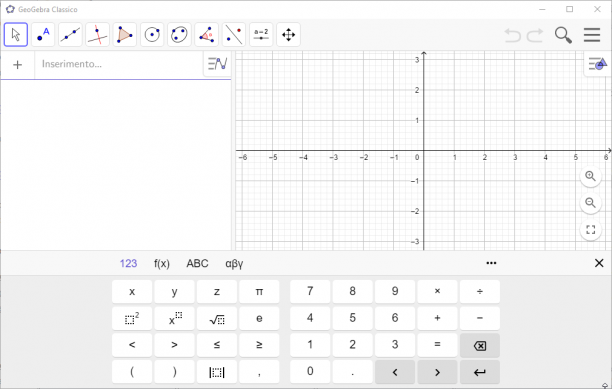
Task: Tap the close parenthesis key
Action: (174, 372)
